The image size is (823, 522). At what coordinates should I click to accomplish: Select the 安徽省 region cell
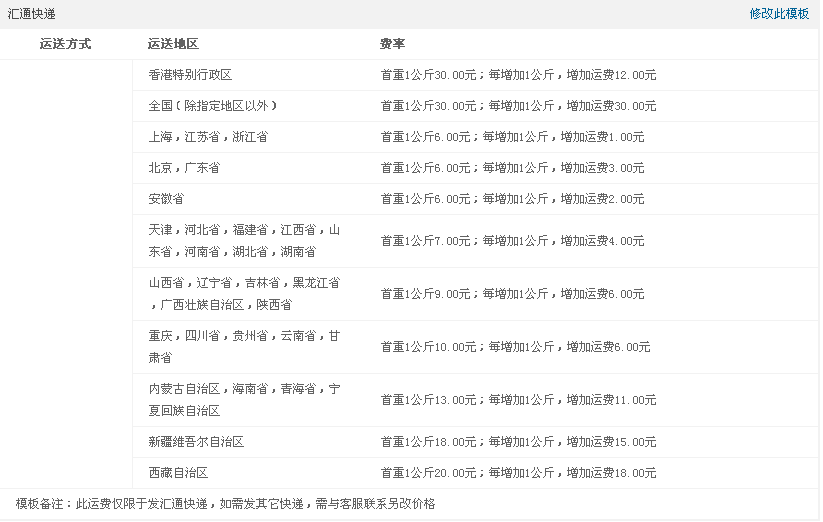[x=166, y=199]
